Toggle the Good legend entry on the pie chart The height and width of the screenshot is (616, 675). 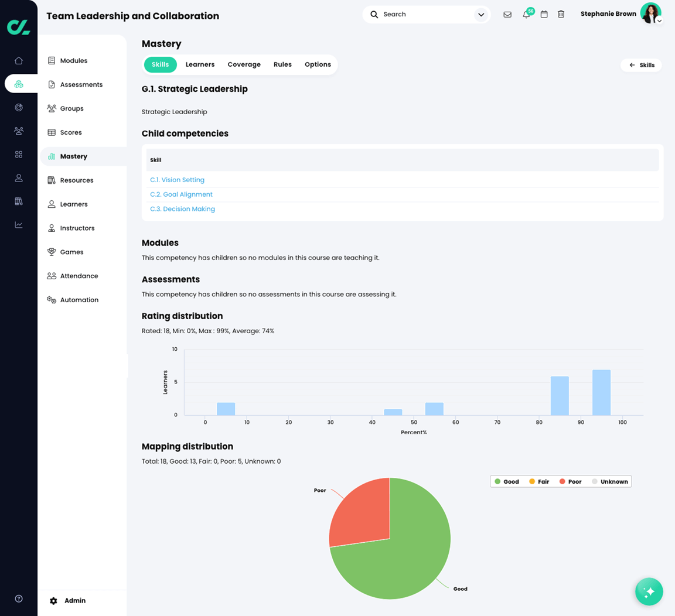pyautogui.click(x=507, y=481)
